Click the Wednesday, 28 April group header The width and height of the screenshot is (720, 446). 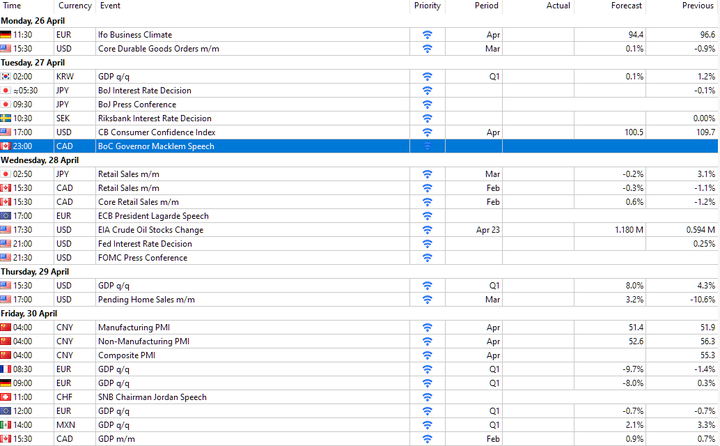40,160
